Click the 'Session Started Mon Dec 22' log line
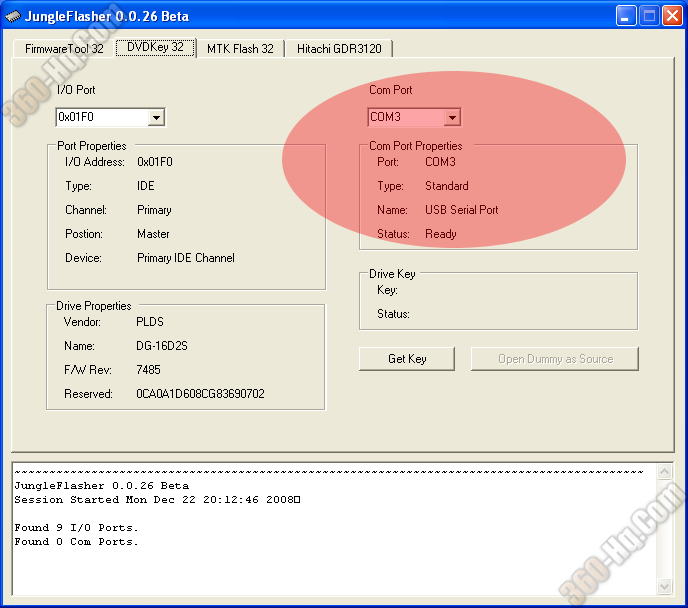 tap(157, 500)
